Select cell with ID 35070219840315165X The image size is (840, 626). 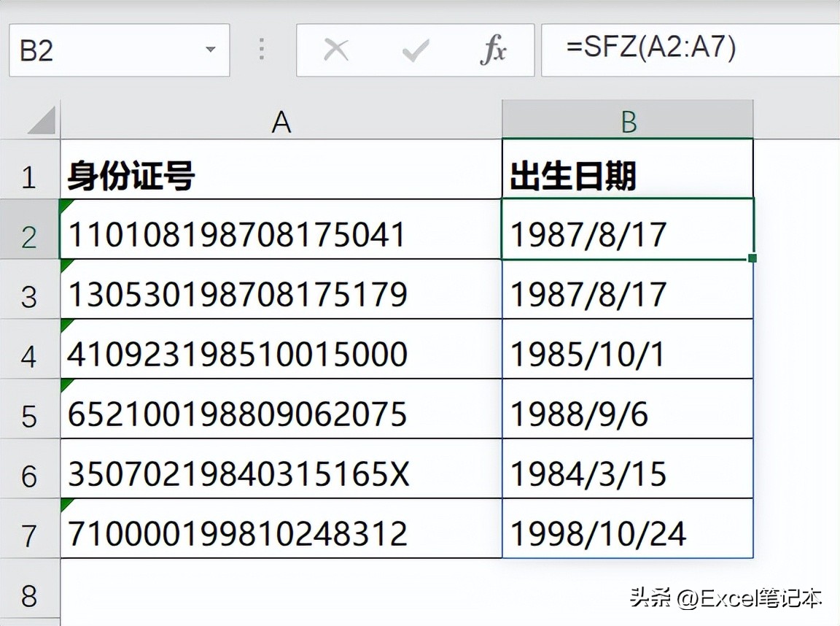tap(281, 475)
